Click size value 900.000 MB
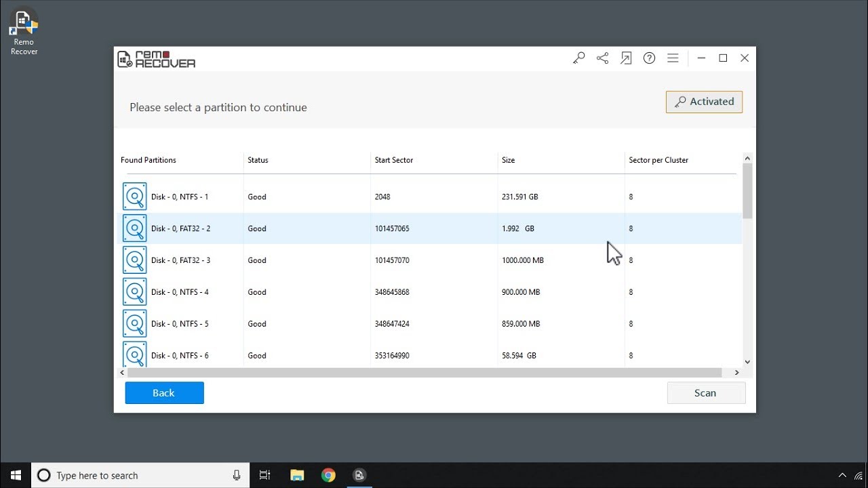 point(521,292)
